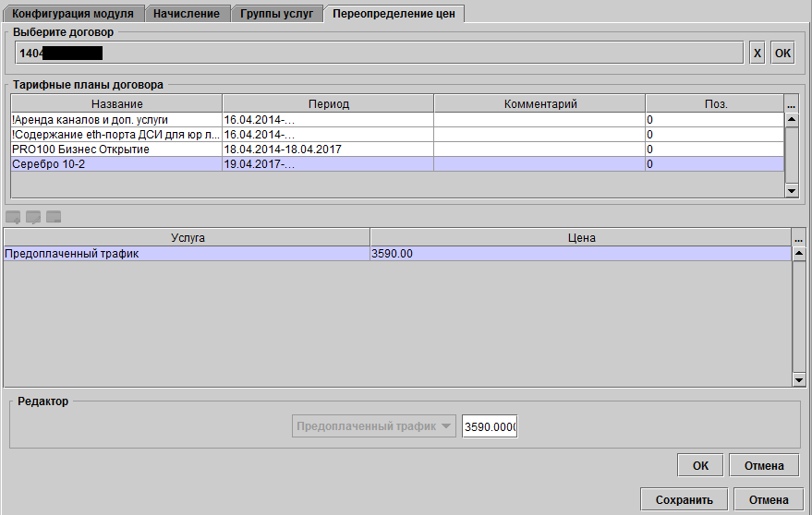Open Предоплаченный трафик service dropdown

[374, 426]
